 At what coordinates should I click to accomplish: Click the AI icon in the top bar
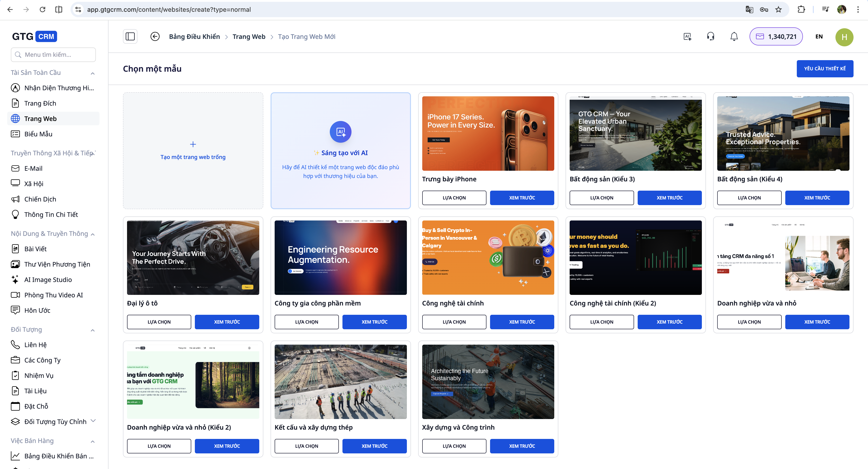click(687, 36)
